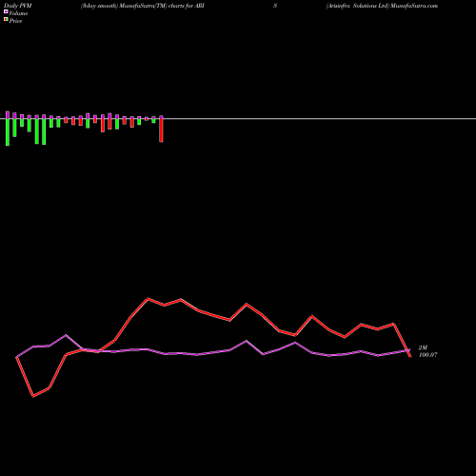Click the red price line's highest peak
Image resolution: width=476 pixels, height=476 pixels.
[x=148, y=299]
